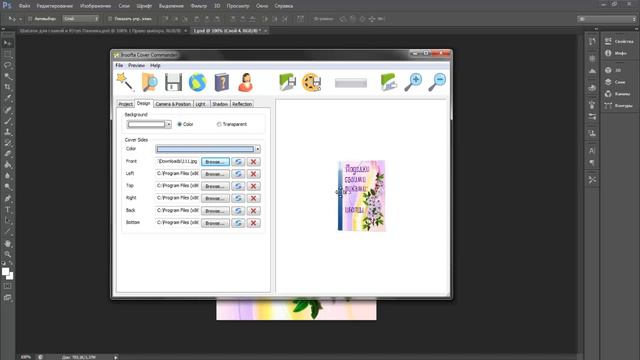Reset the Left side image

(238, 174)
